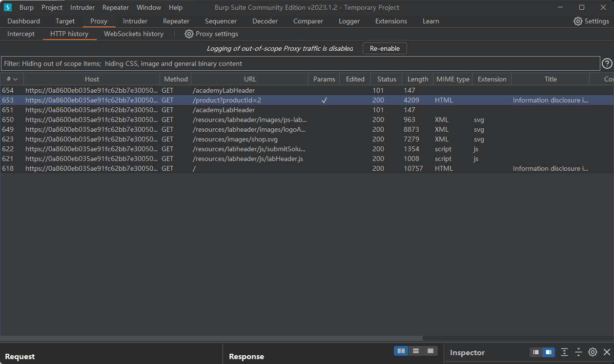This screenshot has height=364, width=614.
Task: Switch to the Logger tab
Action: pyautogui.click(x=349, y=21)
